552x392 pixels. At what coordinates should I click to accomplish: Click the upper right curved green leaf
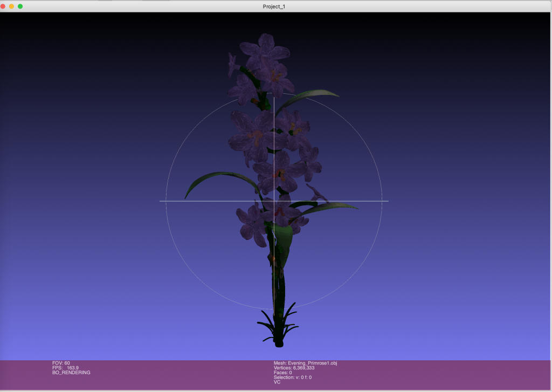(x=313, y=96)
